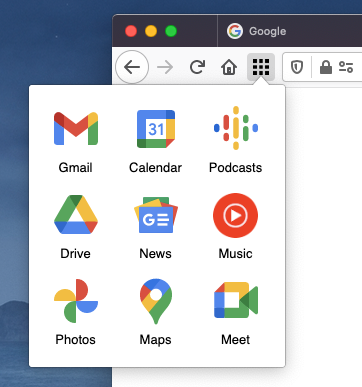Go to the home page
This screenshot has height=387, width=362.
pyautogui.click(x=229, y=67)
